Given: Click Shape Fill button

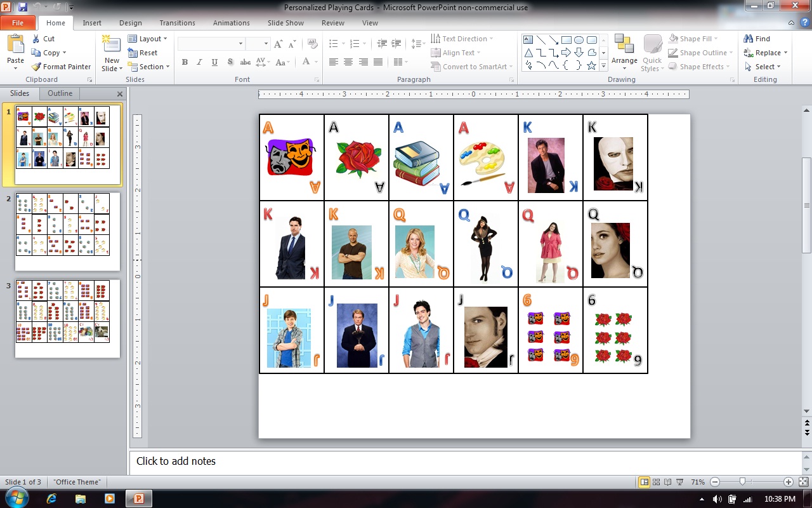Looking at the screenshot, I should coord(693,39).
